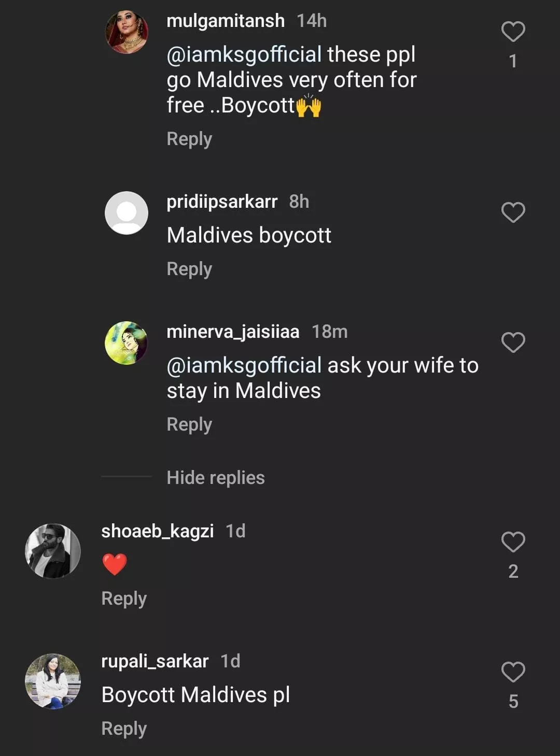This screenshot has width=560, height=756.
Task: Collapse thread with Hide replies
Action: point(216,477)
